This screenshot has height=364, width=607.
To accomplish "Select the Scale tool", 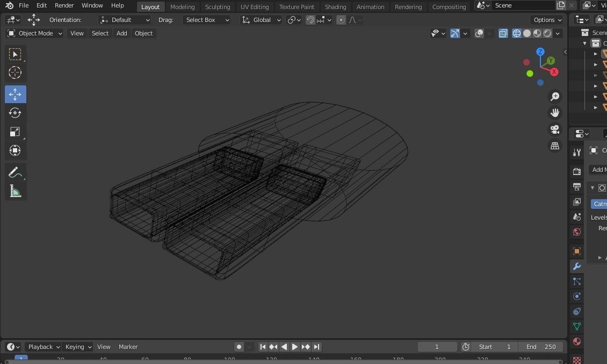I will click(x=15, y=132).
